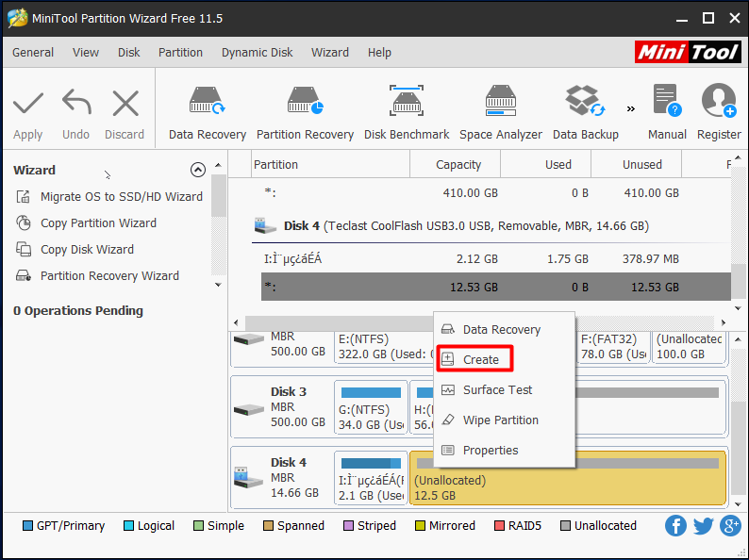This screenshot has height=560, width=749.
Task: Open the Manual help icon
Action: 667,101
